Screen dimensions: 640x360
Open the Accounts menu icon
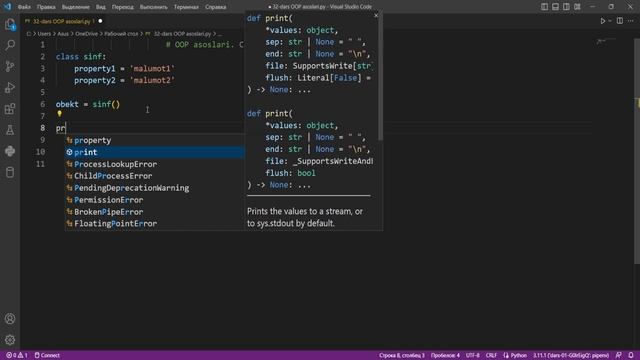[10, 318]
